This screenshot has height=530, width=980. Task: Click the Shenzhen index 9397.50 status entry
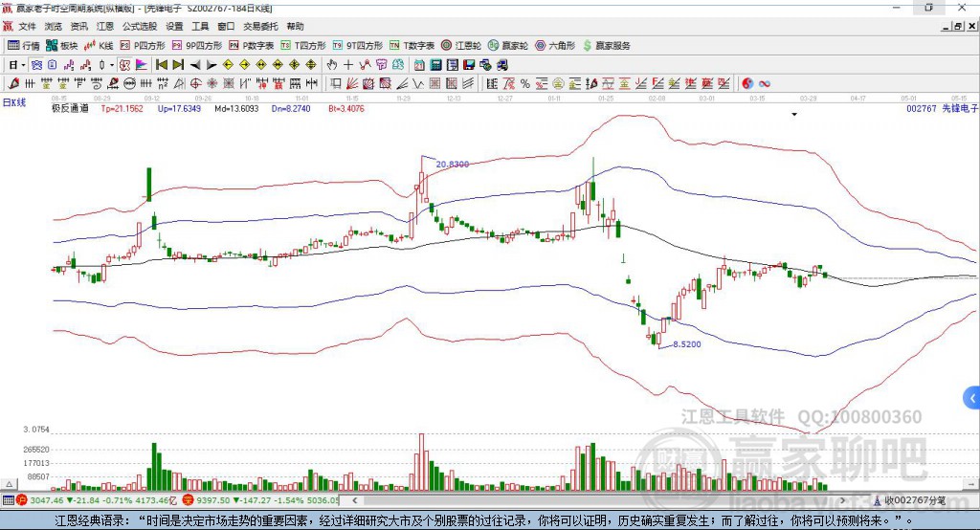coord(261,500)
